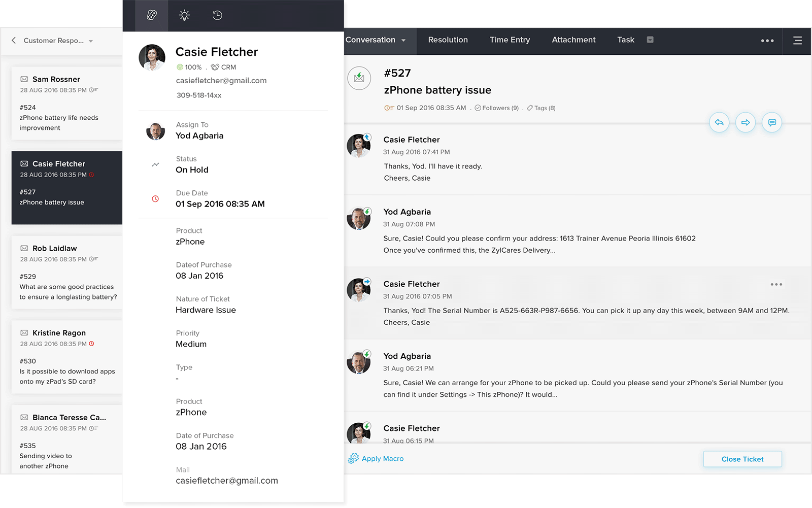The width and height of the screenshot is (812, 508).
Task: Click Casie Fletcher avatar on 07:05 PM message
Action: [x=359, y=290]
